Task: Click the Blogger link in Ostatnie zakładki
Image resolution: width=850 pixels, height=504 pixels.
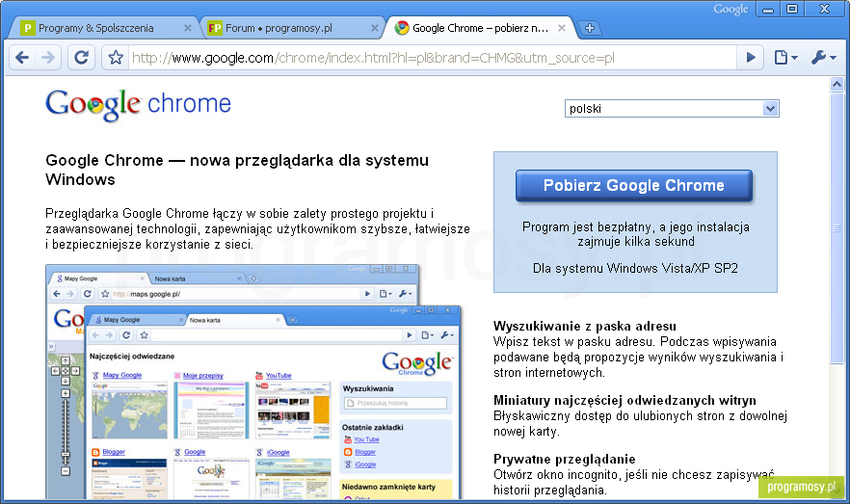Action: pyautogui.click(x=365, y=452)
